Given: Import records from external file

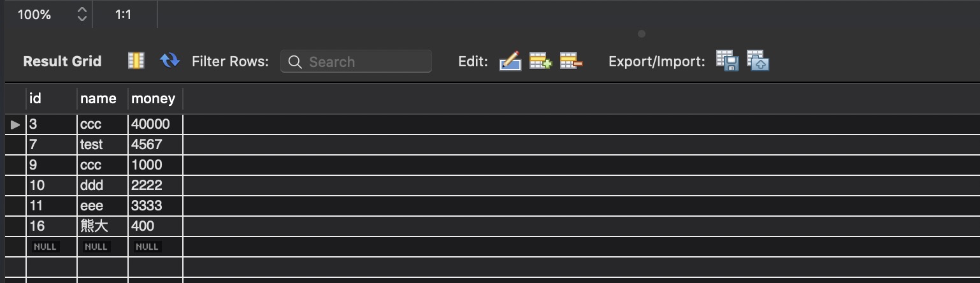Looking at the screenshot, I should (758, 61).
